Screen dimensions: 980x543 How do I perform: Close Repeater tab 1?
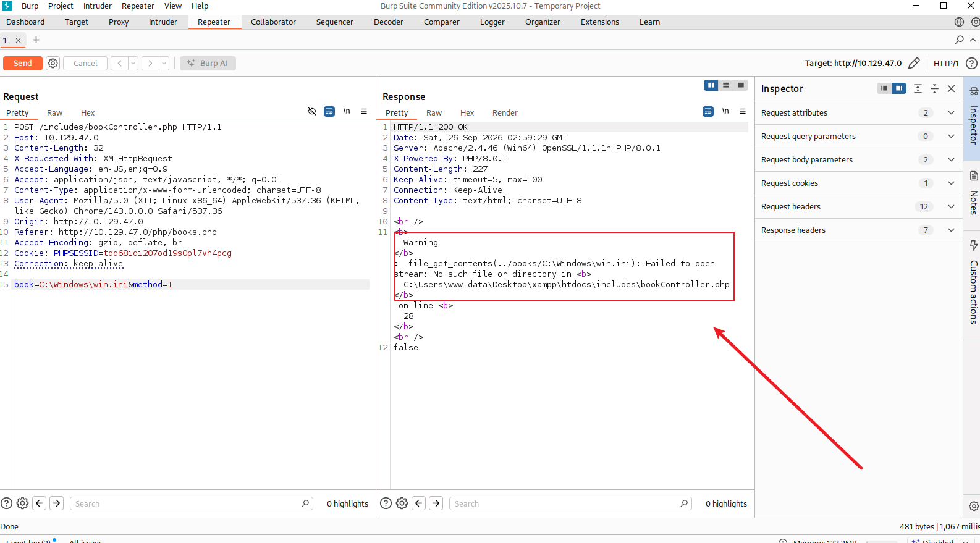[x=19, y=40]
